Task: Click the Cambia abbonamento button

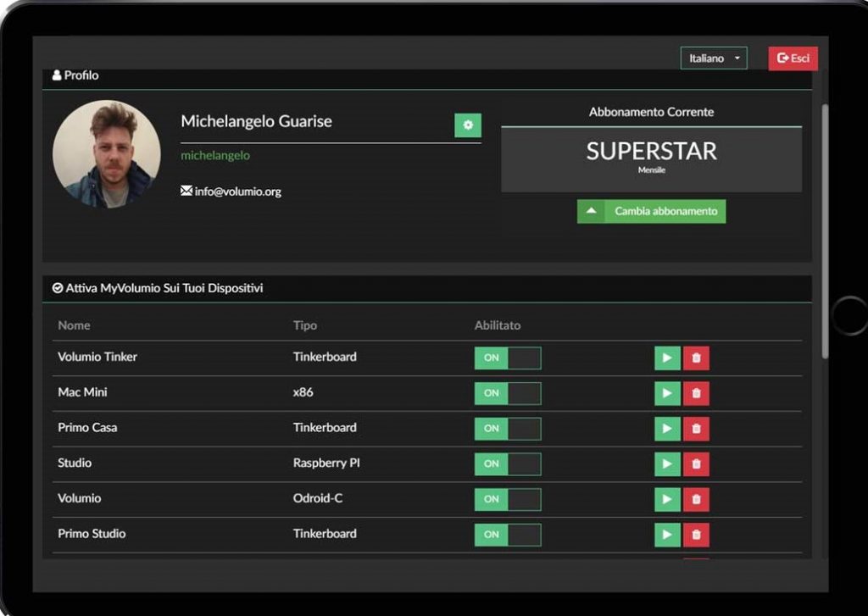Action: pos(651,212)
